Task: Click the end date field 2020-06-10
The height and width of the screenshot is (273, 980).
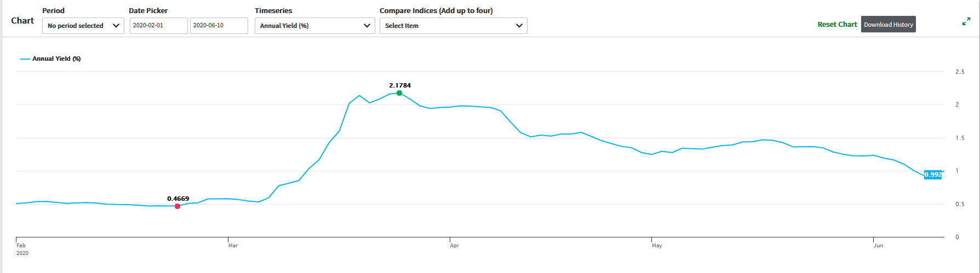Action: point(219,26)
